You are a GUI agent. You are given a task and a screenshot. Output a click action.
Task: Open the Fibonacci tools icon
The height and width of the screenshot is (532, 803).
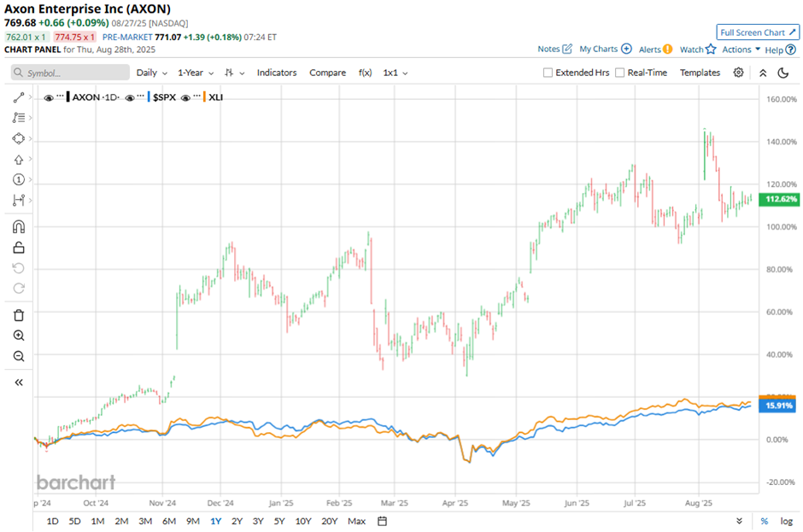click(19, 118)
